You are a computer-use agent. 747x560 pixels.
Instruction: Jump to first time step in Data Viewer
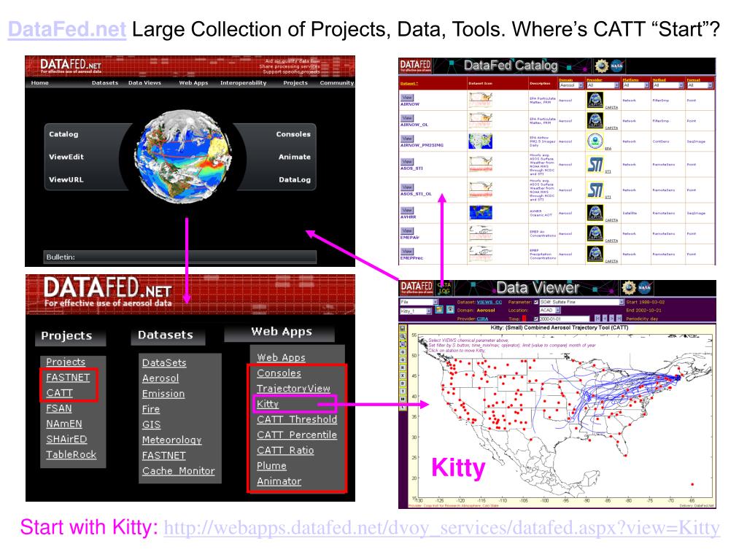click(597, 318)
